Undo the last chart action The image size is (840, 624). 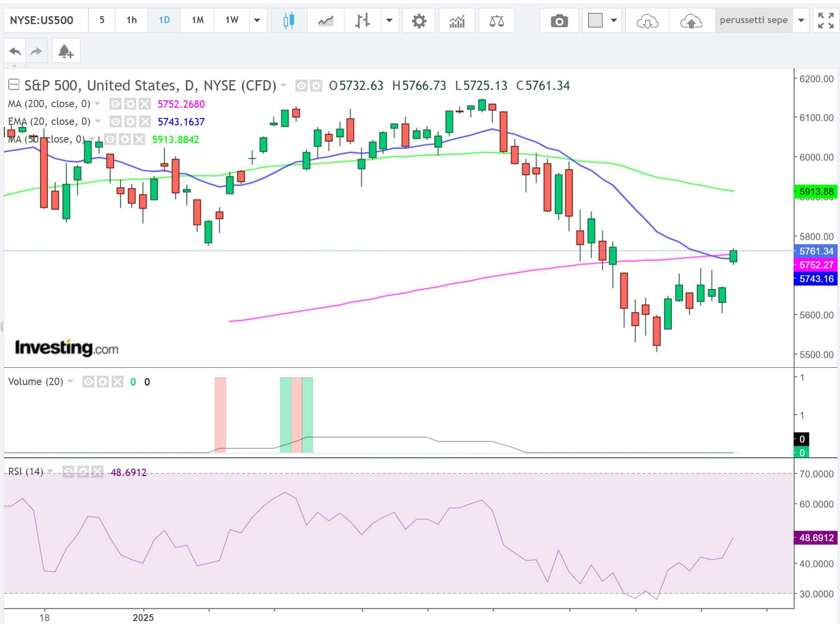15,51
